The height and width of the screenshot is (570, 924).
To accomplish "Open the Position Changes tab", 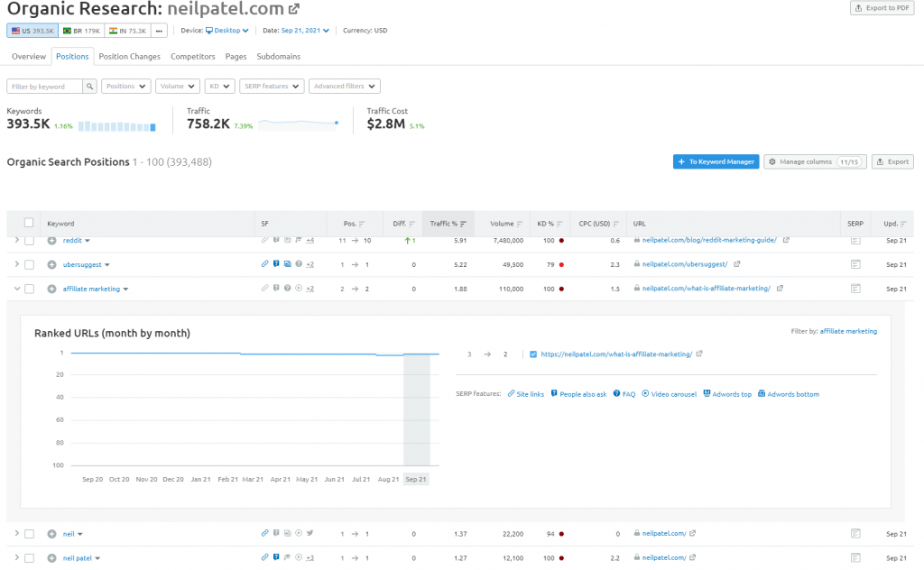I will (130, 57).
